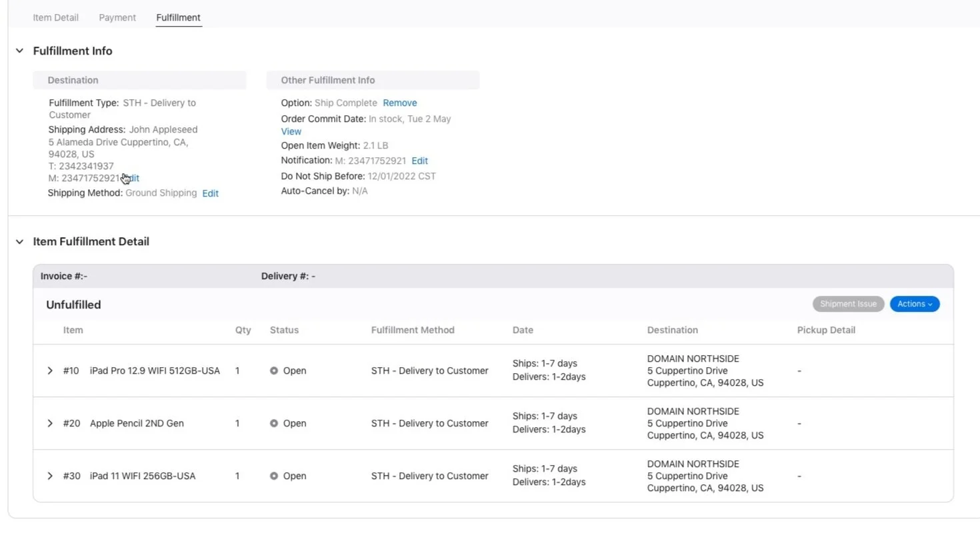Collapse the Item Fulfillment Detail section
The width and height of the screenshot is (980, 551).
[x=19, y=242]
